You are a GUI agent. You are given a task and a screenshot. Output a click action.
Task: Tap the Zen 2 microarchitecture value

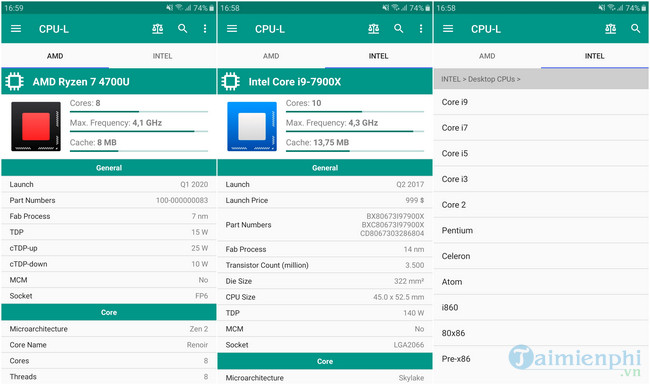[x=199, y=329]
